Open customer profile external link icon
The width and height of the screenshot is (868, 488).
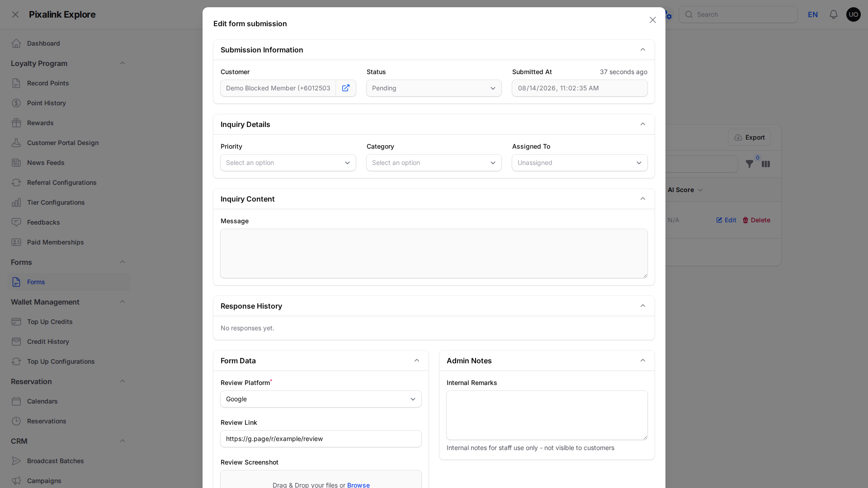click(x=346, y=88)
